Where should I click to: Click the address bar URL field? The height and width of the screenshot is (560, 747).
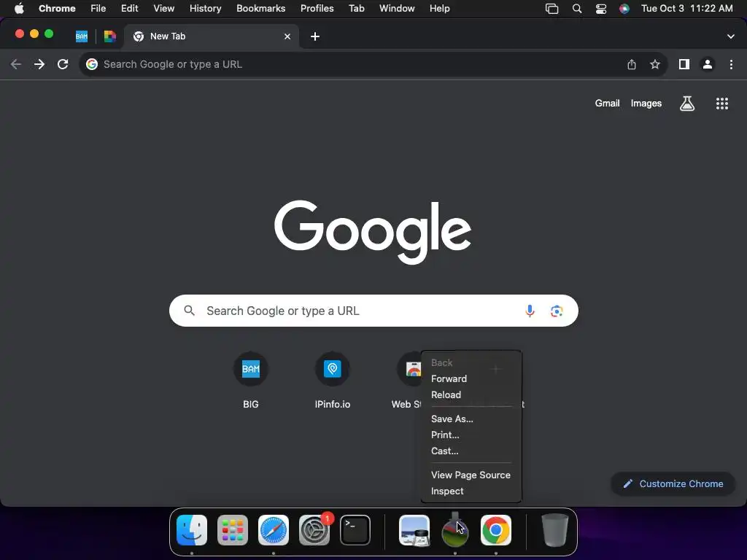tap(352, 64)
